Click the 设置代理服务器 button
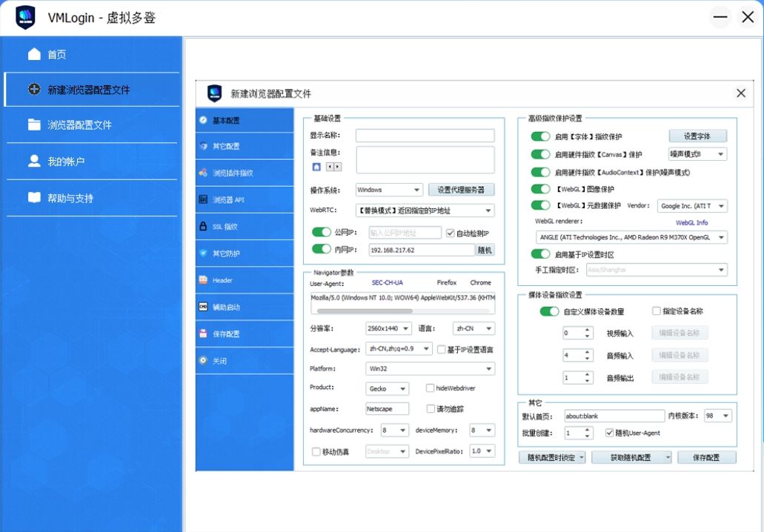The height and width of the screenshot is (532, 764). pyautogui.click(x=461, y=190)
